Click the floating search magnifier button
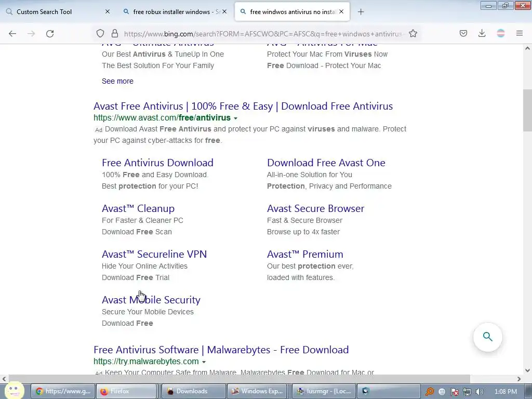The image size is (532, 399). click(x=487, y=337)
